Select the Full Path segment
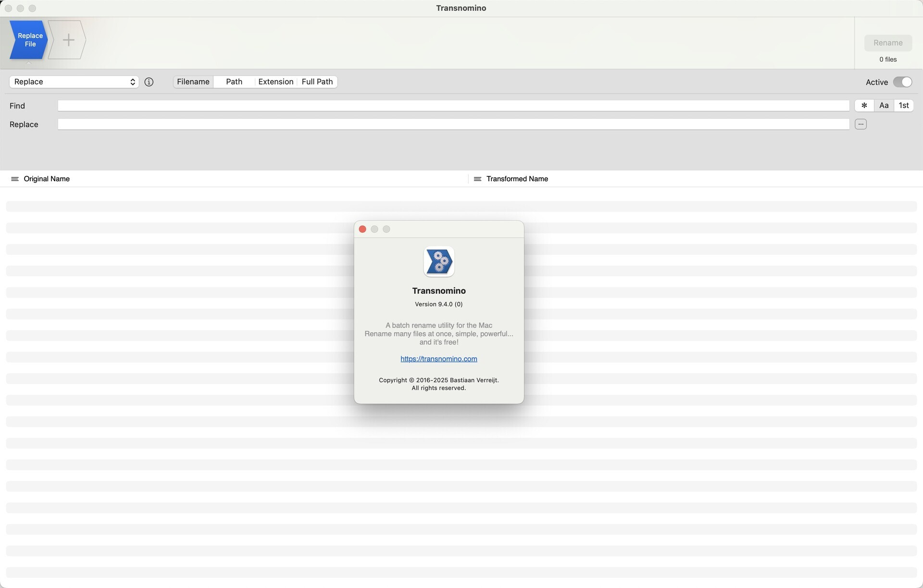 pyautogui.click(x=317, y=82)
